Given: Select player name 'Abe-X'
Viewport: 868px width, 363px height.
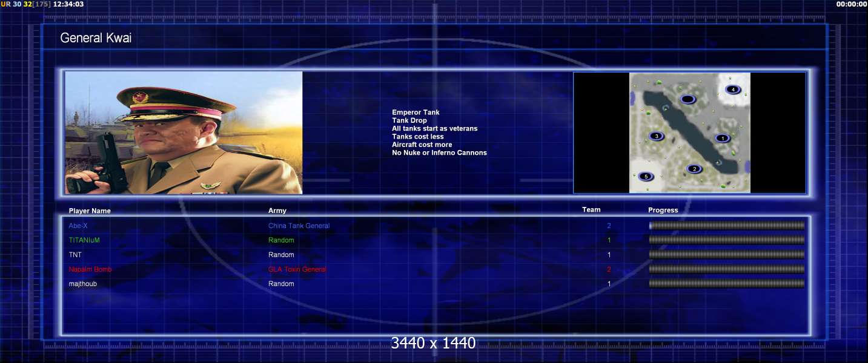Looking at the screenshot, I should [x=78, y=226].
